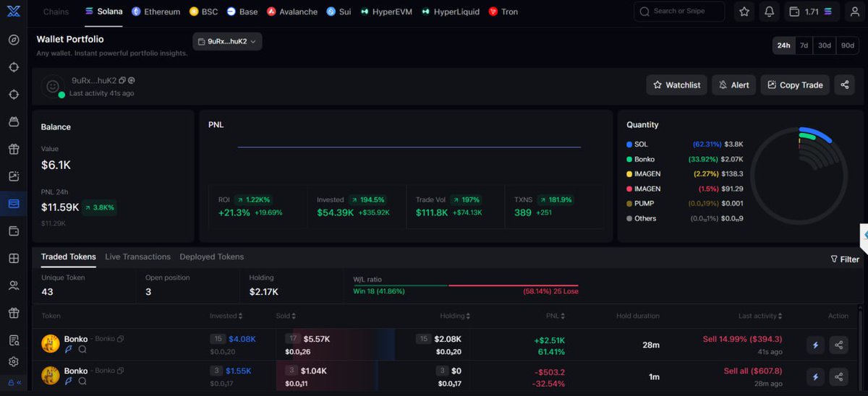868x396 pixels.
Task: Click the green Bonko legend dot in Quantity
Action: pyautogui.click(x=629, y=159)
